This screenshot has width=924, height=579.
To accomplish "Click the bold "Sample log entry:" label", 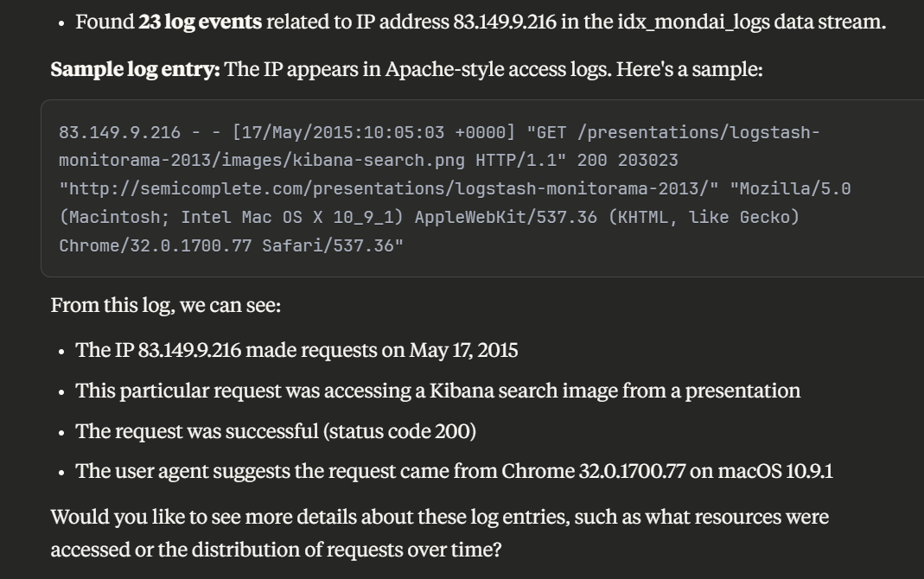I will (136, 69).
